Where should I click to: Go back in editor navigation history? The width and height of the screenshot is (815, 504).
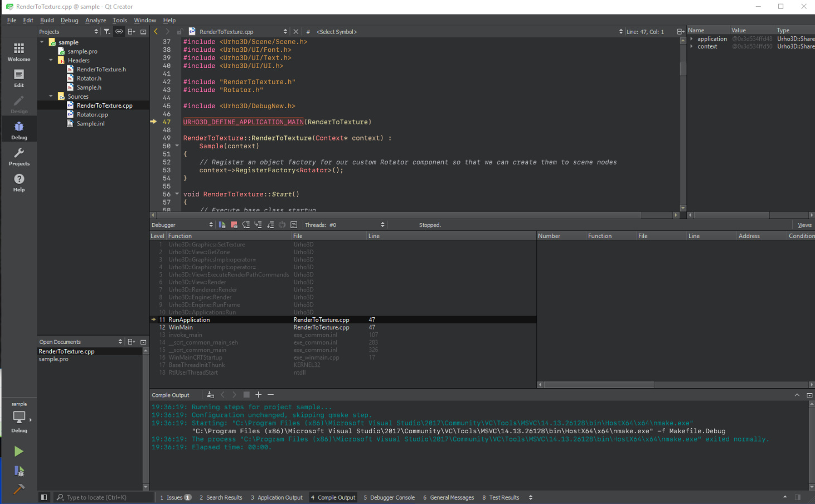tap(156, 32)
